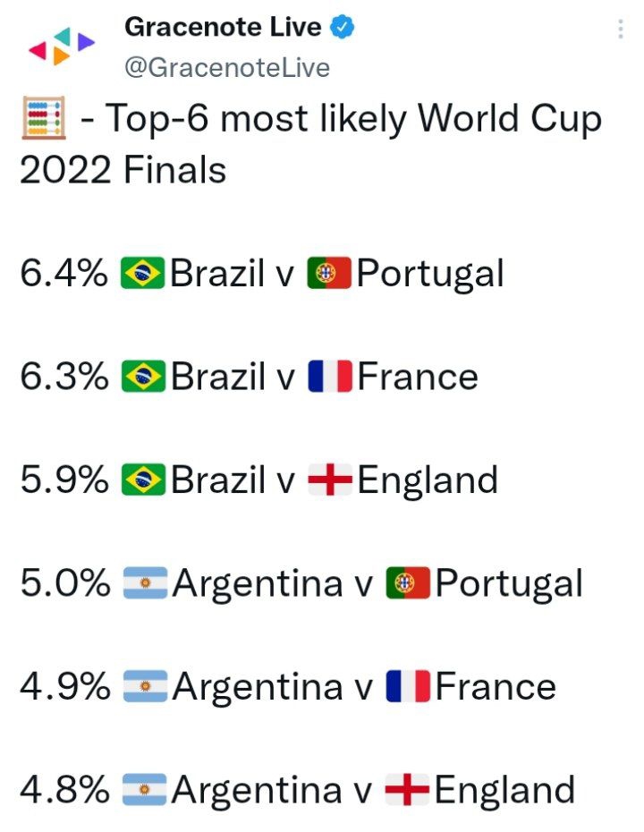Click the blue verified badge

click(x=343, y=27)
